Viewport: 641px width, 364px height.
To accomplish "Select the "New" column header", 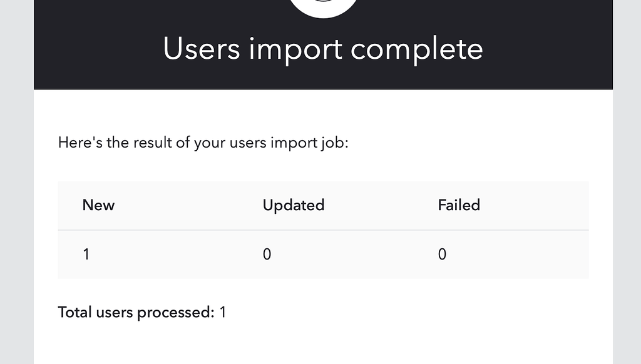I will (98, 205).
